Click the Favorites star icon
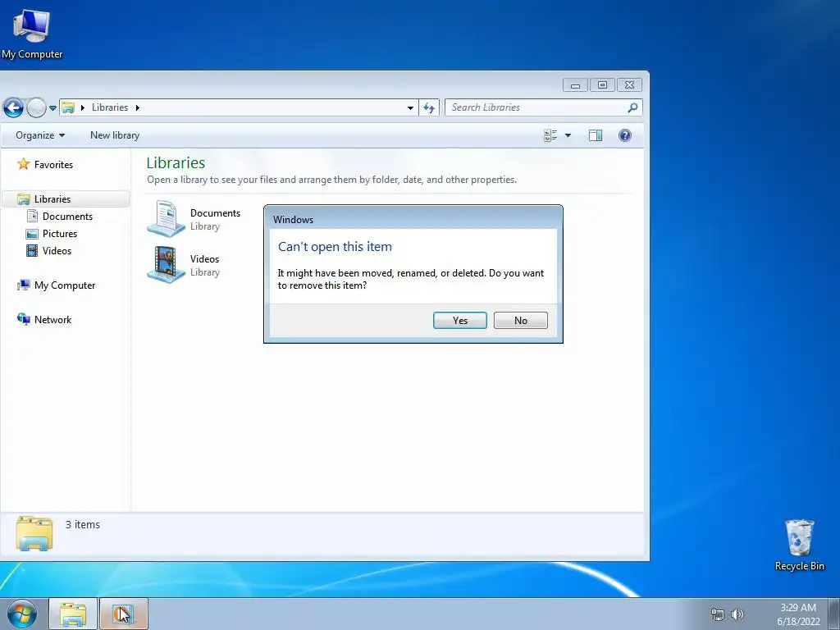 coord(23,164)
